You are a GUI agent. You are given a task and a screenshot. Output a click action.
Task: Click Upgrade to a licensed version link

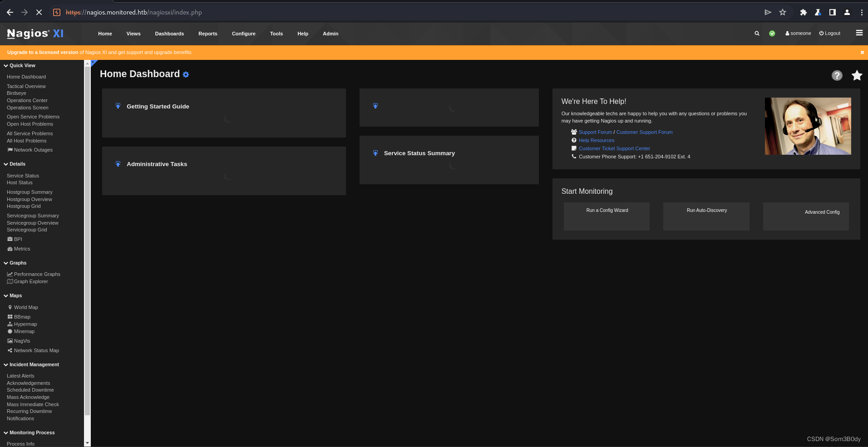(x=43, y=52)
